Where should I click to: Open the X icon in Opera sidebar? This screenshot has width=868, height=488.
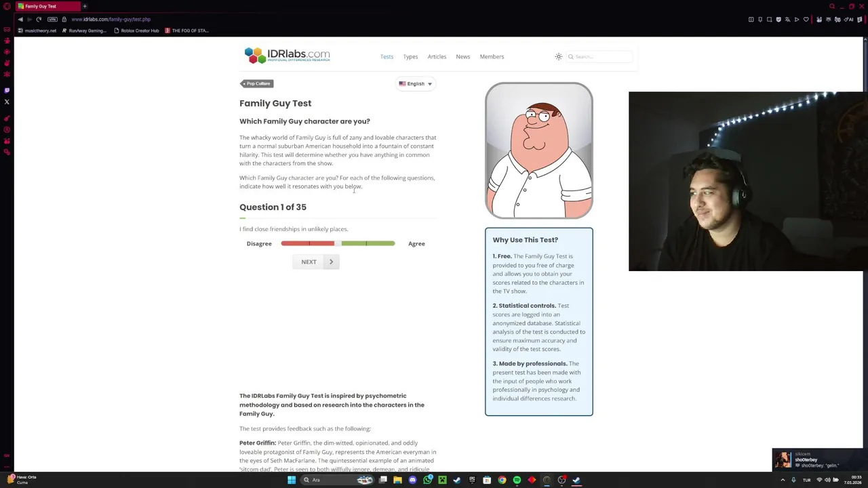pos(7,102)
